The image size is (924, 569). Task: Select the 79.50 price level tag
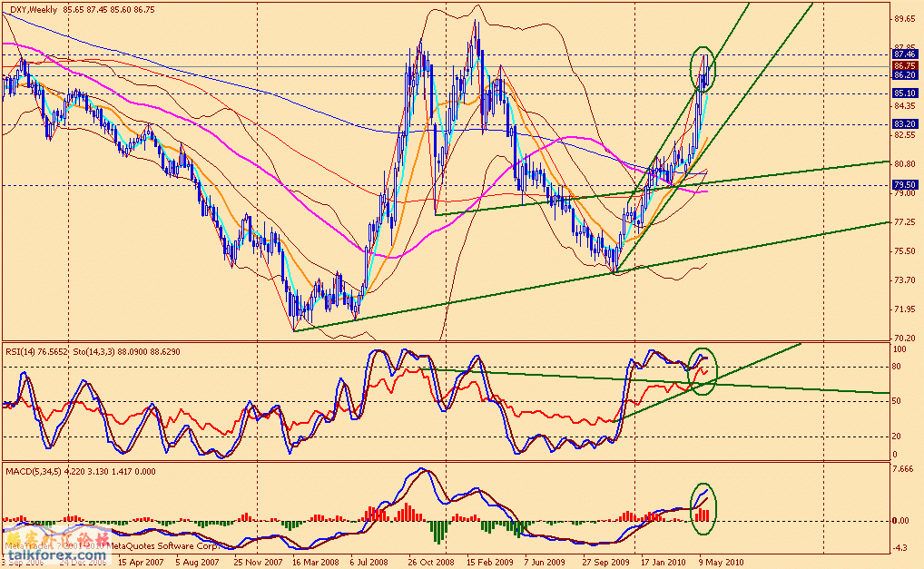click(905, 184)
